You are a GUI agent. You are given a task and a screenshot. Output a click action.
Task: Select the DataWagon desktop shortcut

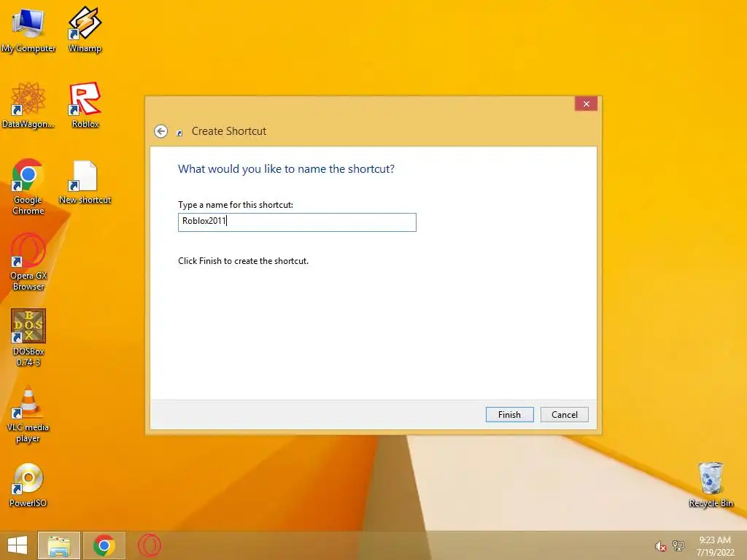tap(28, 105)
